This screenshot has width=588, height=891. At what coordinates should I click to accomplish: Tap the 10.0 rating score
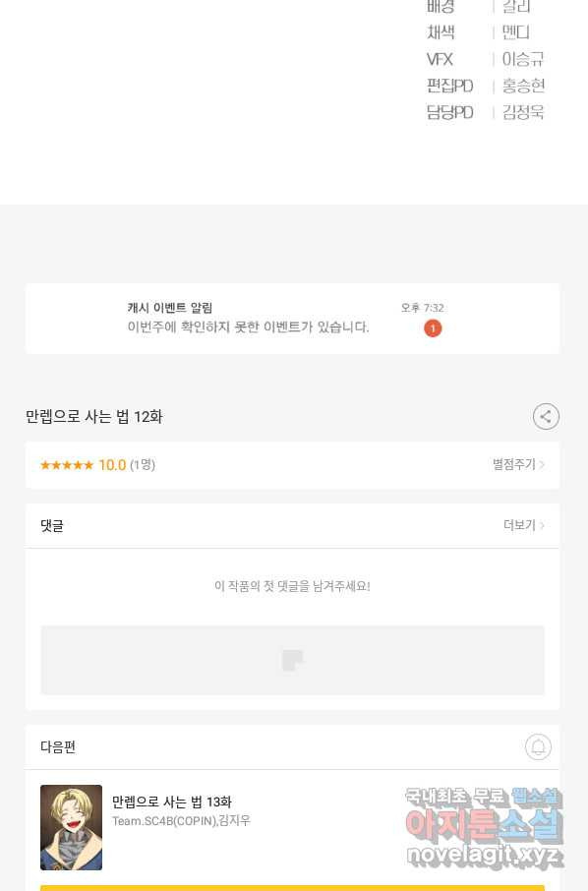(112, 465)
